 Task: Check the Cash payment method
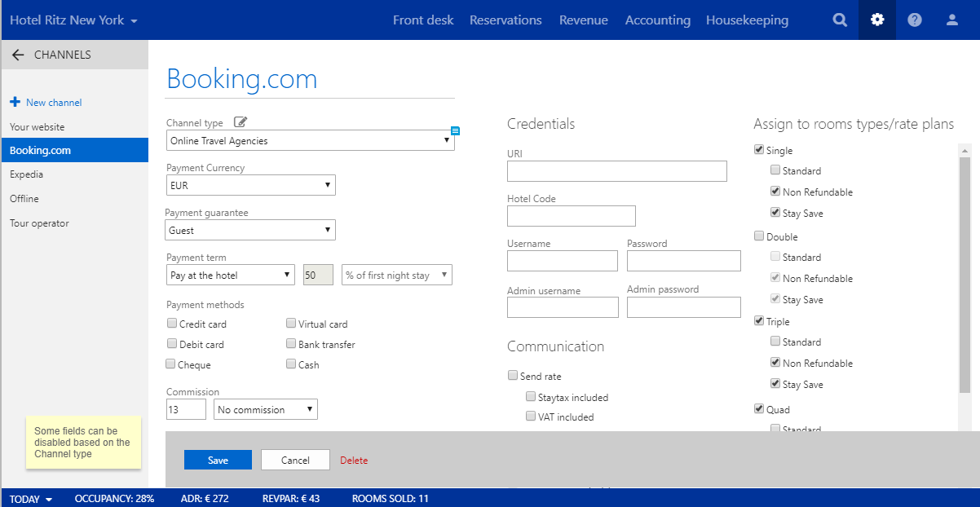click(291, 364)
